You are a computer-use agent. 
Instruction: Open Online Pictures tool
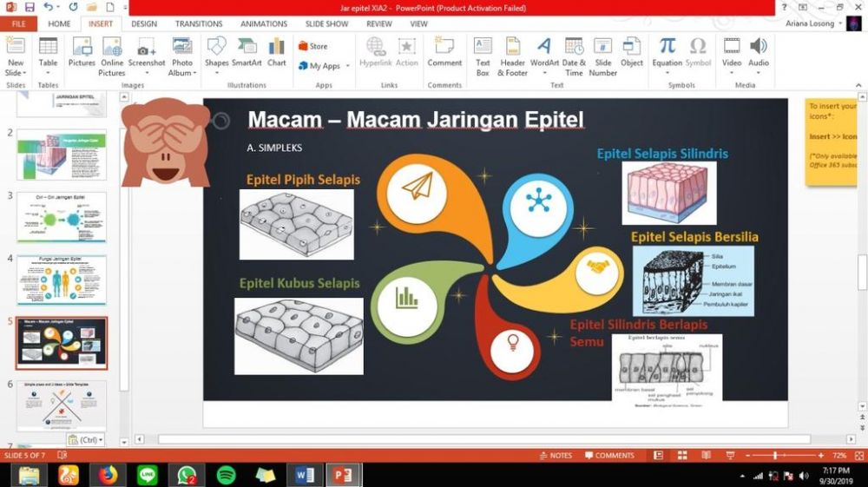click(x=112, y=56)
